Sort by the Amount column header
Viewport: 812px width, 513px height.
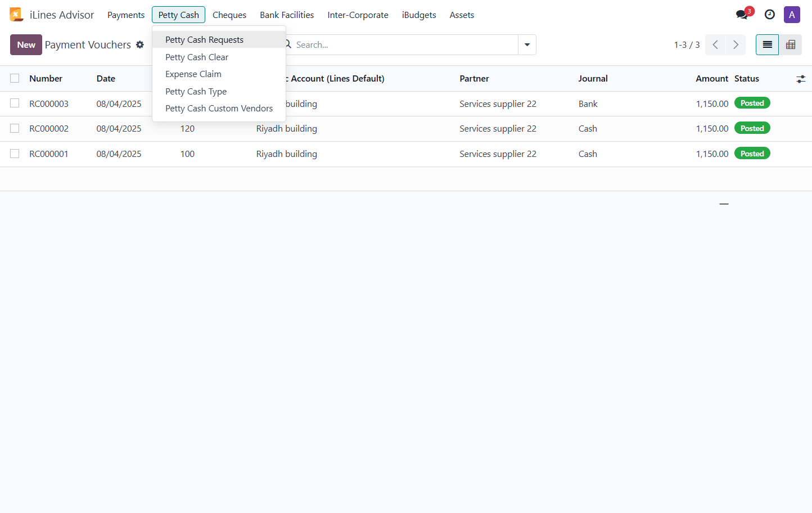[x=712, y=78]
